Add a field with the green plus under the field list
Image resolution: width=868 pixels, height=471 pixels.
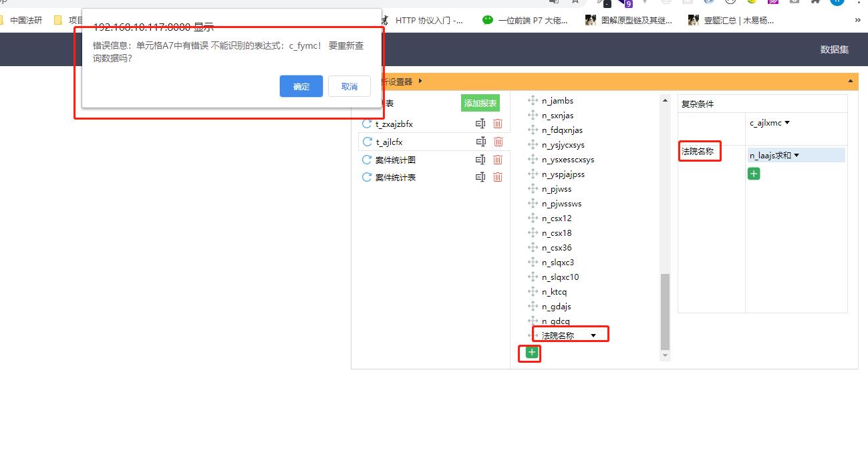532,352
